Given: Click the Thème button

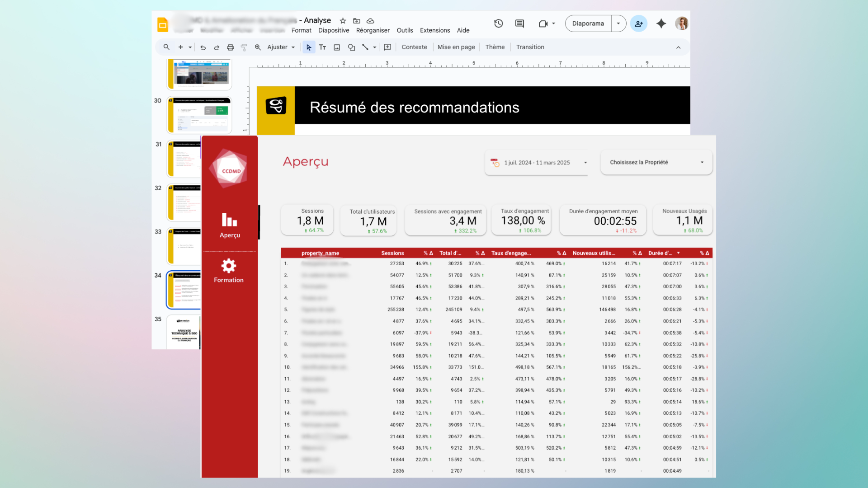Looking at the screenshot, I should [495, 47].
